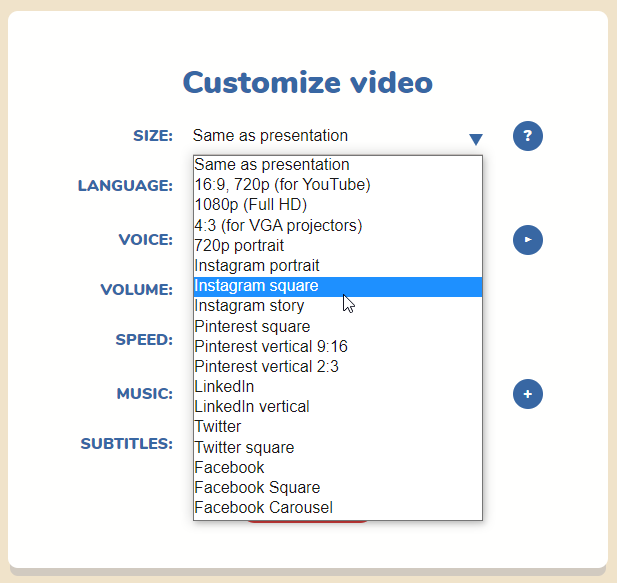This screenshot has width=617, height=583.
Task: Select Same as presentation option
Action: (x=272, y=165)
